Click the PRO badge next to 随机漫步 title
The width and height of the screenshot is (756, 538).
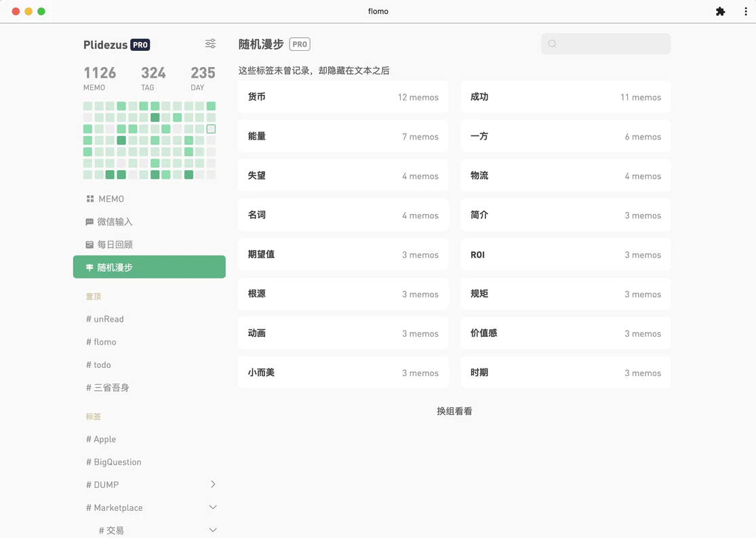click(300, 44)
